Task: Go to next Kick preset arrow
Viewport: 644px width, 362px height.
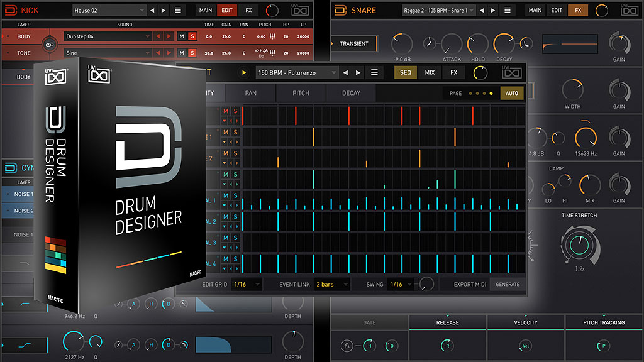Action: pos(163,11)
